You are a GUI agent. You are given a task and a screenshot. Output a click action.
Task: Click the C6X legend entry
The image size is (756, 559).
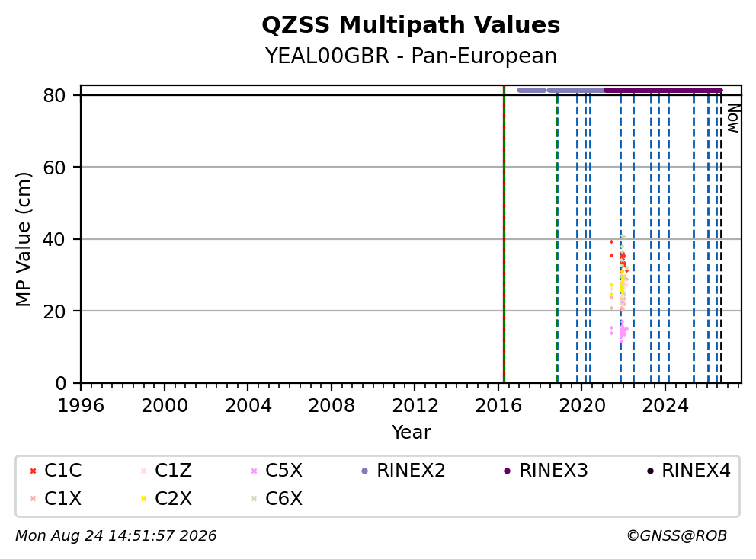pos(277,498)
